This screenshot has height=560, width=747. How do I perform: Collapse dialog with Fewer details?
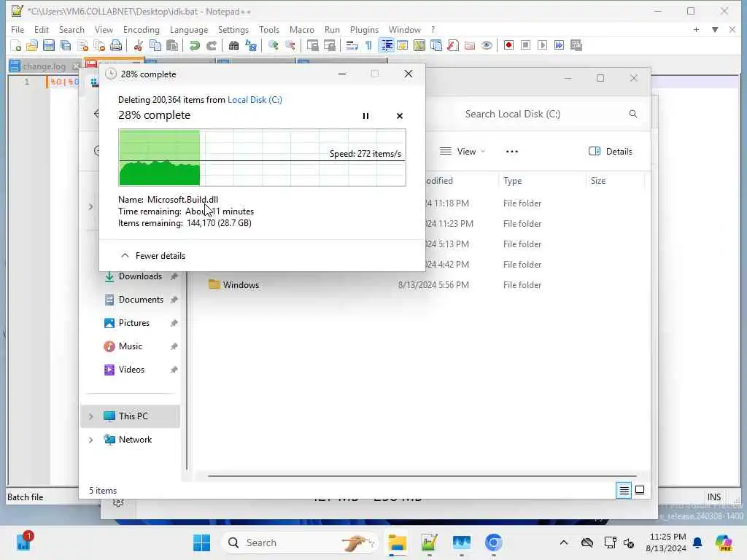point(153,256)
